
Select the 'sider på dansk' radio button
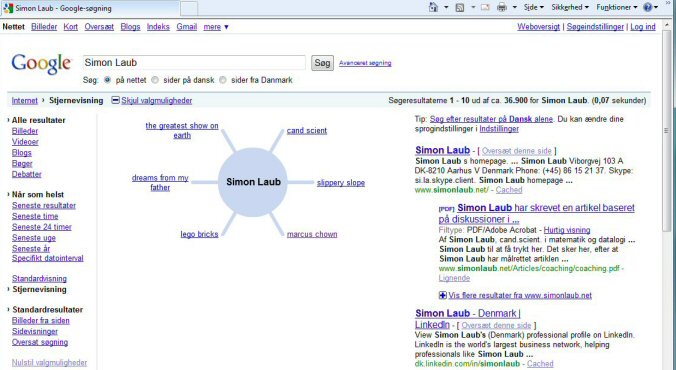155,80
